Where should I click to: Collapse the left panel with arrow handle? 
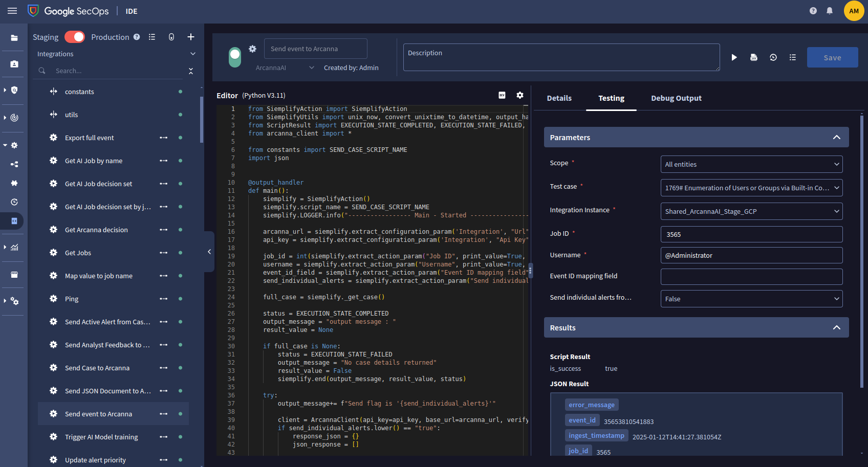(209, 252)
